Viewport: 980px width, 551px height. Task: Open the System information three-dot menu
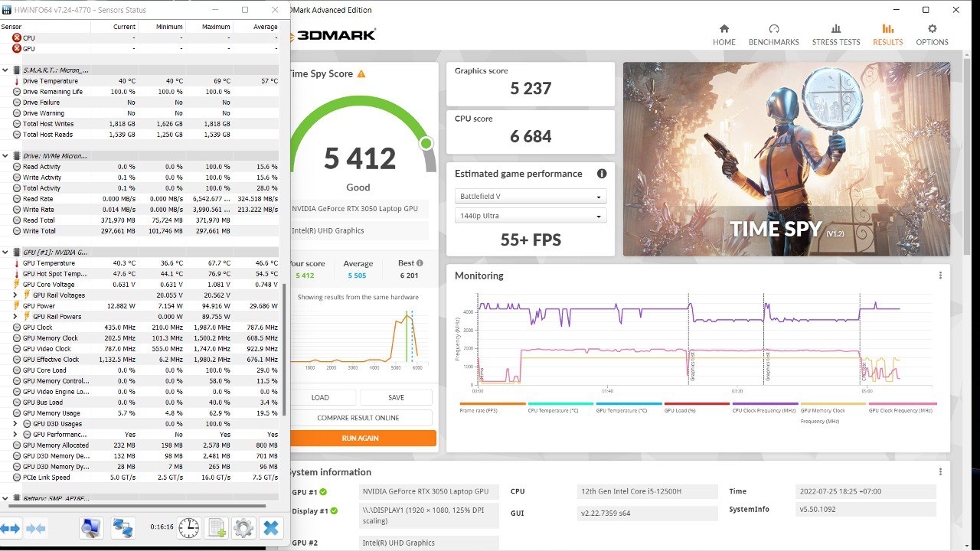click(x=940, y=472)
